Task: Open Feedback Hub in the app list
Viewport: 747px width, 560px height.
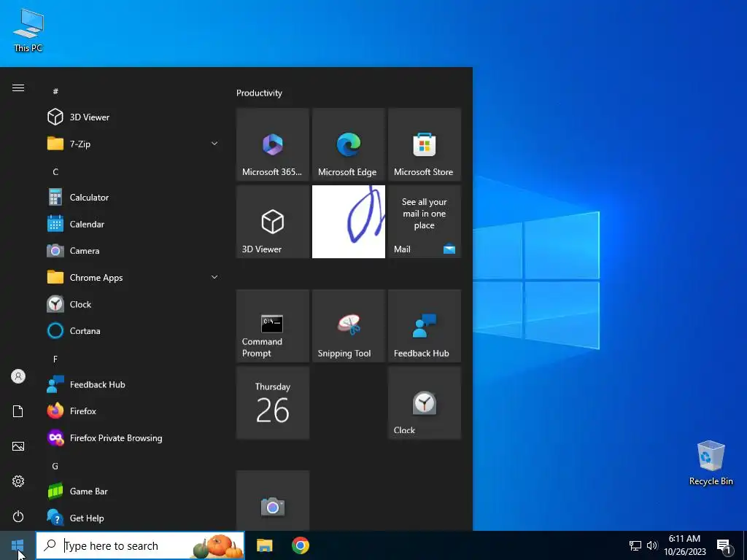Action: tap(131, 384)
